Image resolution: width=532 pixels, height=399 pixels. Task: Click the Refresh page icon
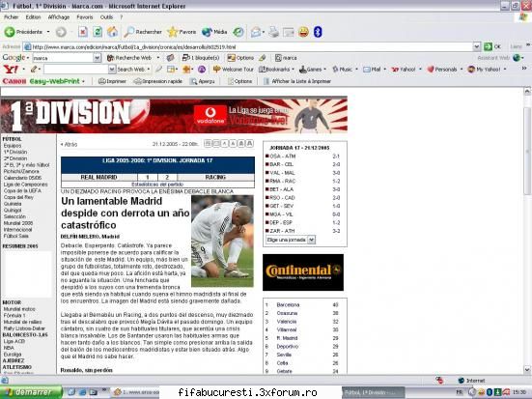pos(98,32)
